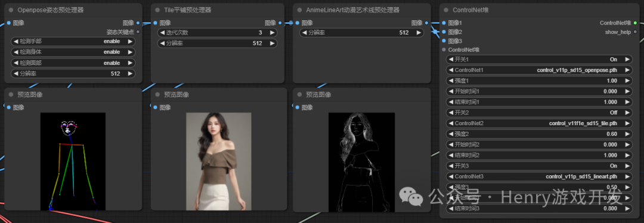
Task: Click the AnimeLineArt动漫艺术线预处理器 node title
Action: pyautogui.click(x=353, y=10)
